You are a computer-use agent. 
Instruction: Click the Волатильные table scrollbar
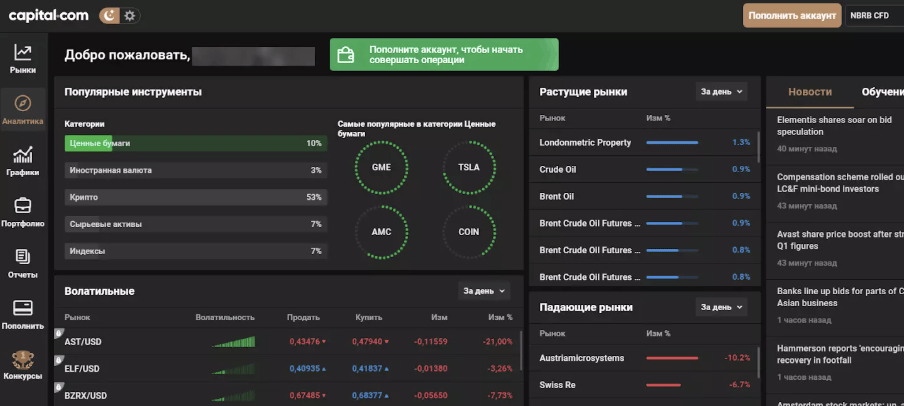click(522, 351)
